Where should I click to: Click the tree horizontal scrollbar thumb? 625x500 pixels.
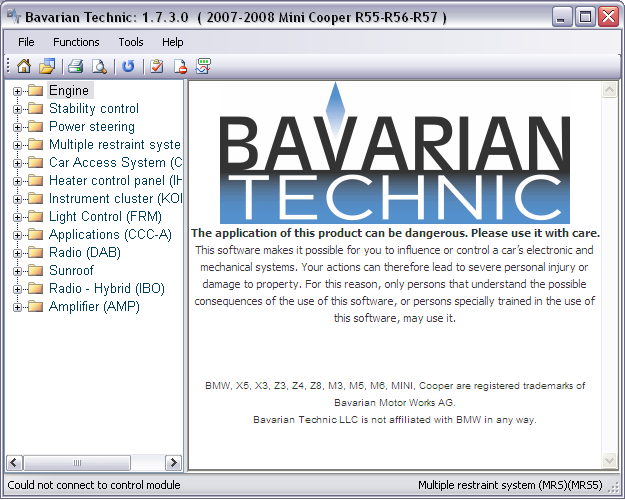77,463
